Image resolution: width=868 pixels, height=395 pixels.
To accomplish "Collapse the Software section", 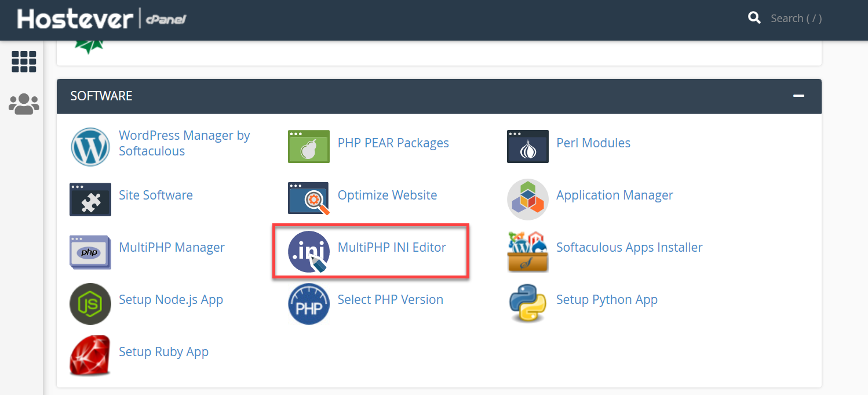I will point(799,96).
